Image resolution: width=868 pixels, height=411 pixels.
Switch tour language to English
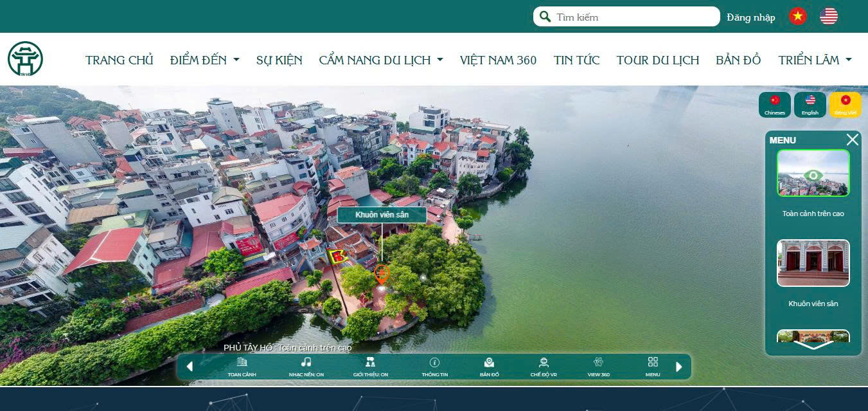coord(810,105)
